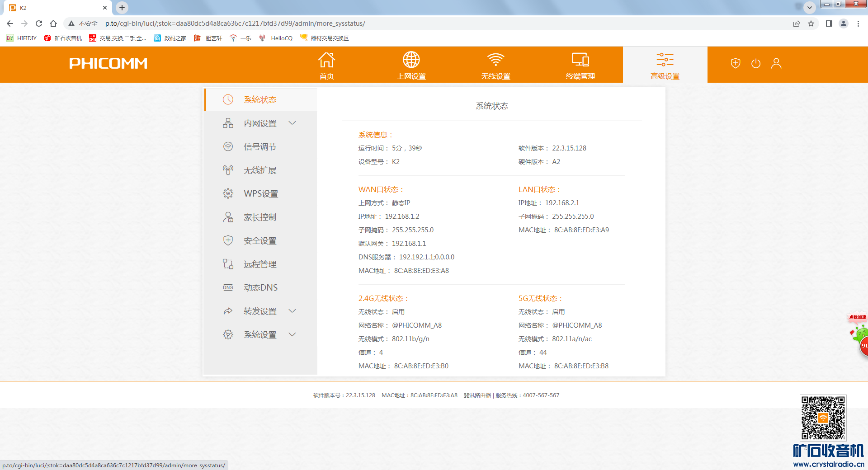Open a new browser tab
This screenshot has height=470, width=868.
(122, 7)
